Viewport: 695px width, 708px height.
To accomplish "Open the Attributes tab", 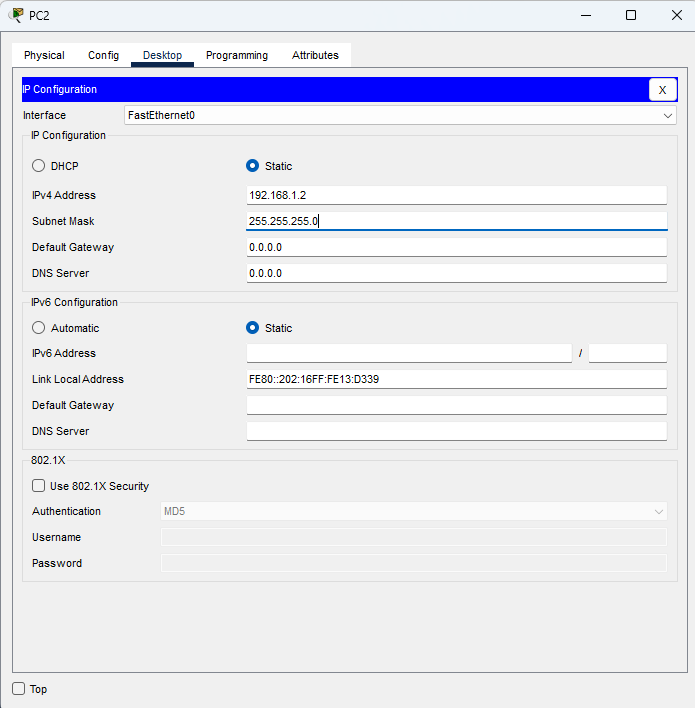I will pos(315,55).
